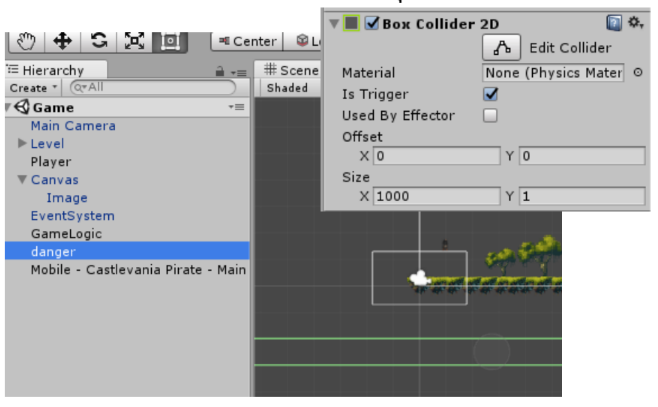Click the Size X input field
Viewport: 658px width, 407px height.
point(436,196)
